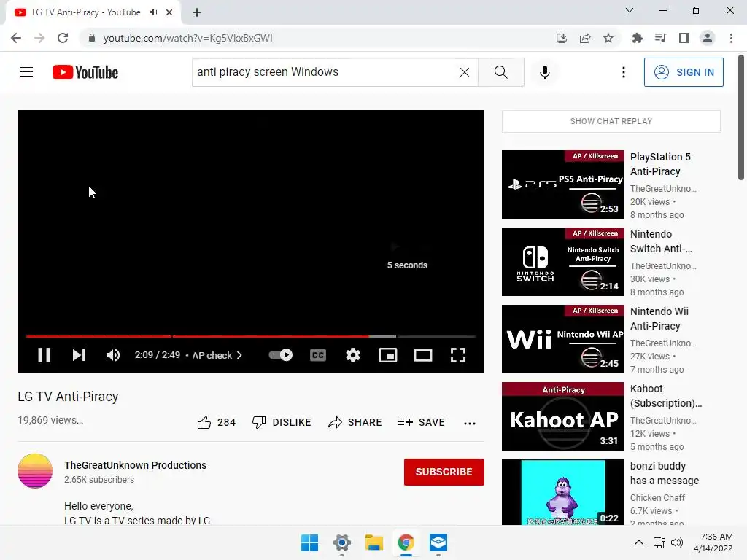Switch to theater mode
The image size is (747, 560).
click(x=423, y=355)
